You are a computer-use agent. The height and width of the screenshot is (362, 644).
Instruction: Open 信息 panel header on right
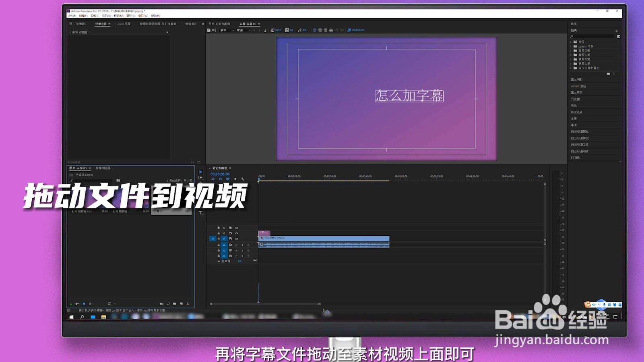(x=574, y=24)
